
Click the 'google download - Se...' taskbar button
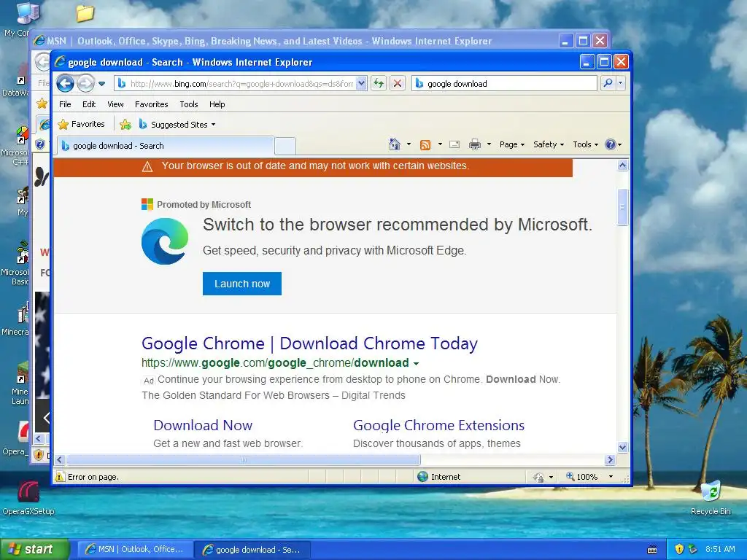pos(252,550)
